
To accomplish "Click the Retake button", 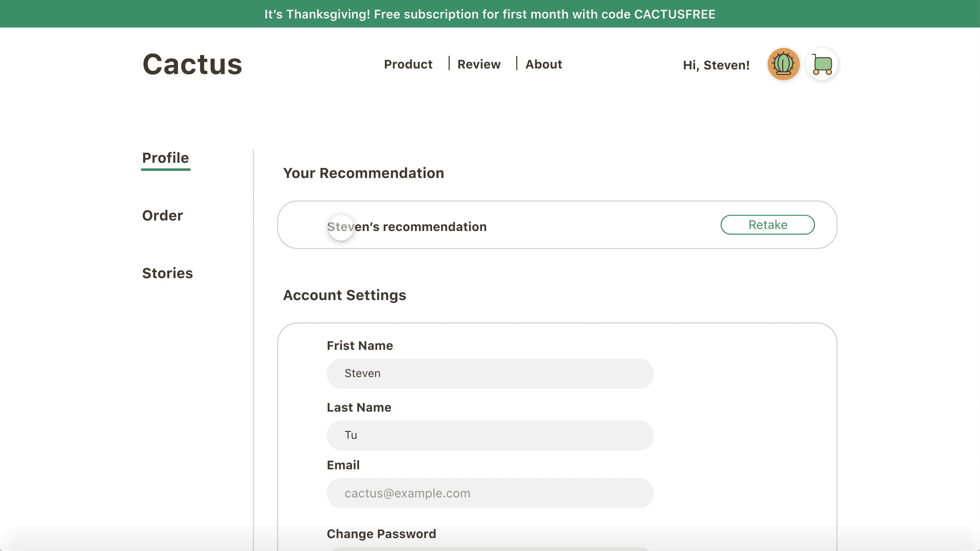I will (768, 225).
